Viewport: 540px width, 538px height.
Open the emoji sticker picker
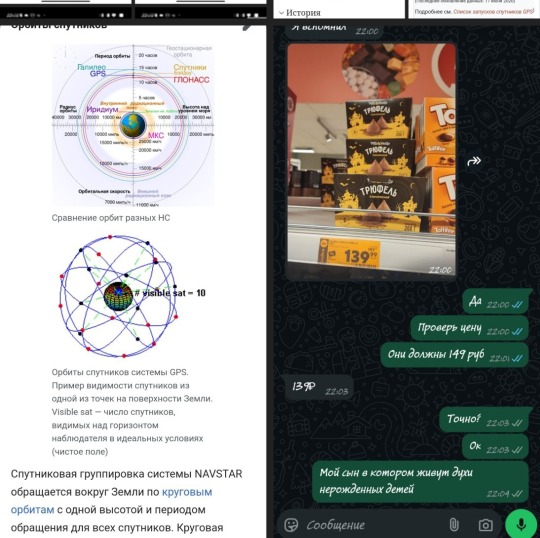tap(291, 525)
